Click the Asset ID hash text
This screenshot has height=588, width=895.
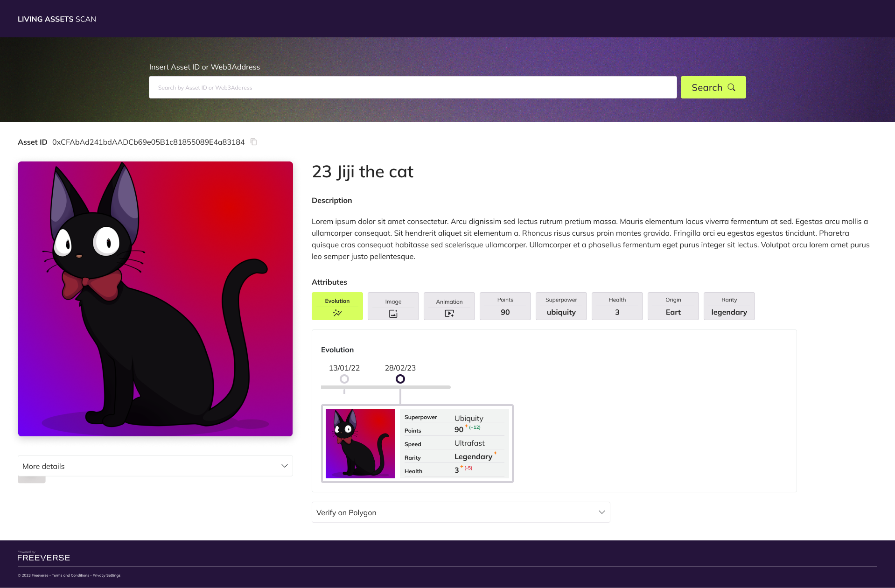148,142
